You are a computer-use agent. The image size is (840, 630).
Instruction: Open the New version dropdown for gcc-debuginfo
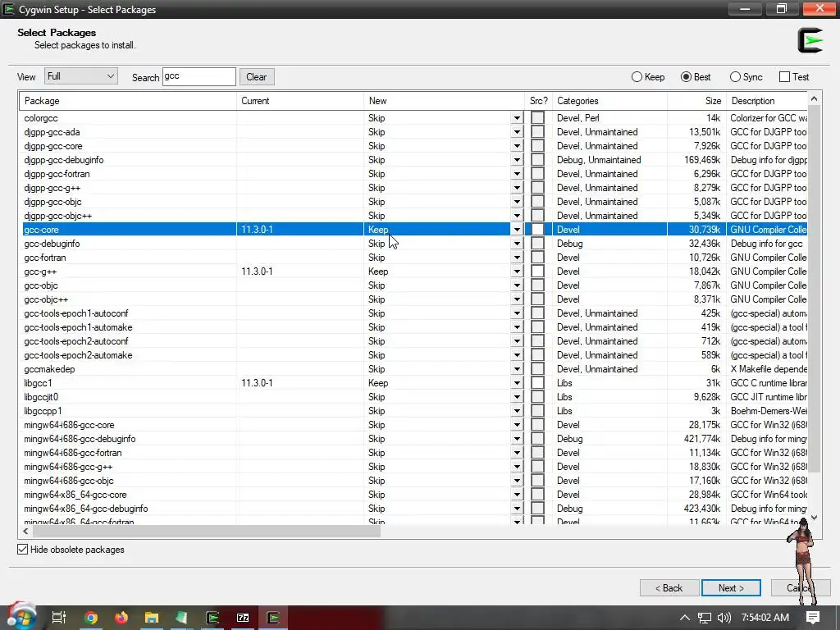coord(517,243)
